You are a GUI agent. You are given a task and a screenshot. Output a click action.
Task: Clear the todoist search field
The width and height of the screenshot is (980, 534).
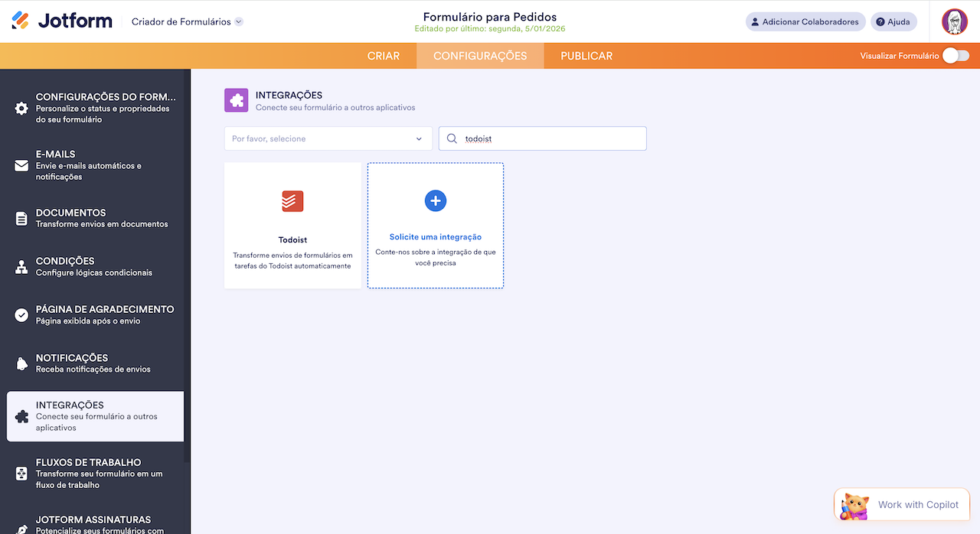coord(542,138)
